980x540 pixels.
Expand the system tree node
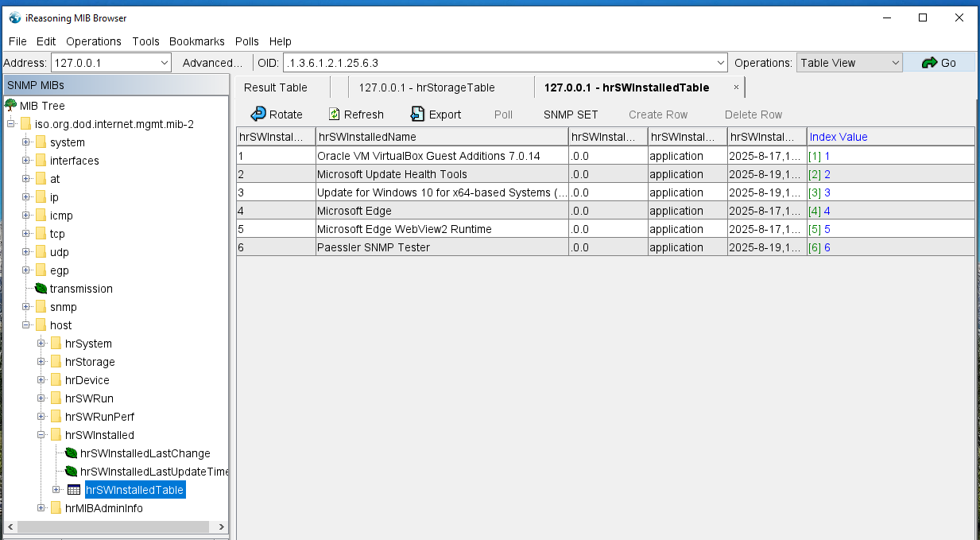point(26,142)
